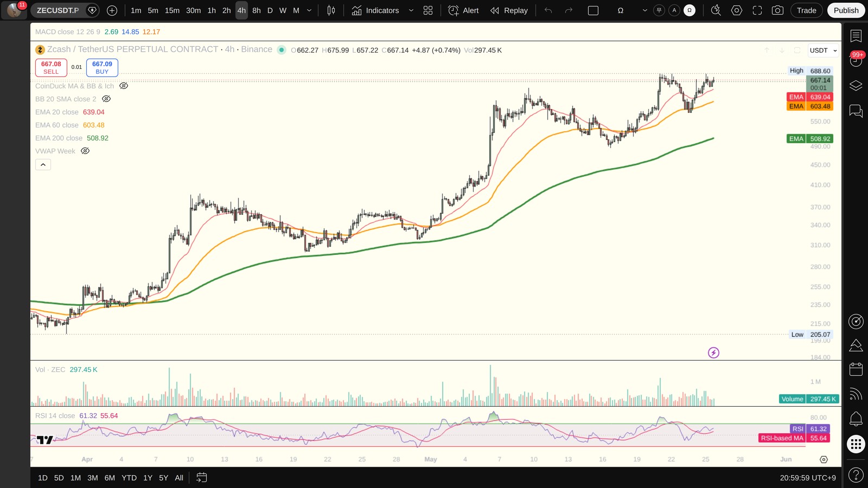Click the red EMA 639.04 price label
Image resolution: width=868 pixels, height=488 pixels.
[x=809, y=97]
